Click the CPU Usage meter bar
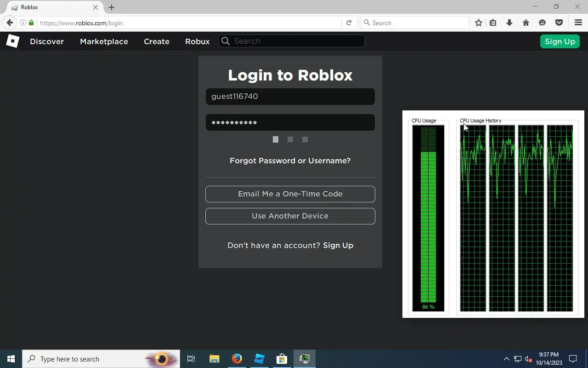Image resolution: width=588 pixels, height=368 pixels. 428,218
